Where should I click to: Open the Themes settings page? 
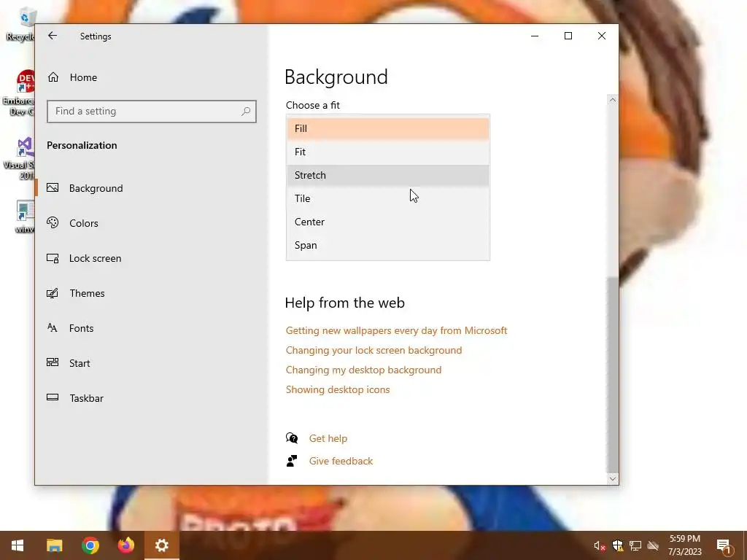152,293
